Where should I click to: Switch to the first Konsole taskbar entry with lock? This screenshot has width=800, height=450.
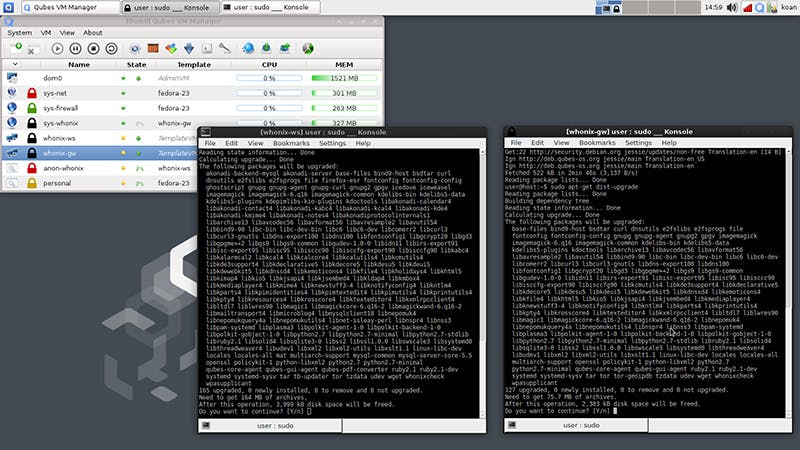170,7
